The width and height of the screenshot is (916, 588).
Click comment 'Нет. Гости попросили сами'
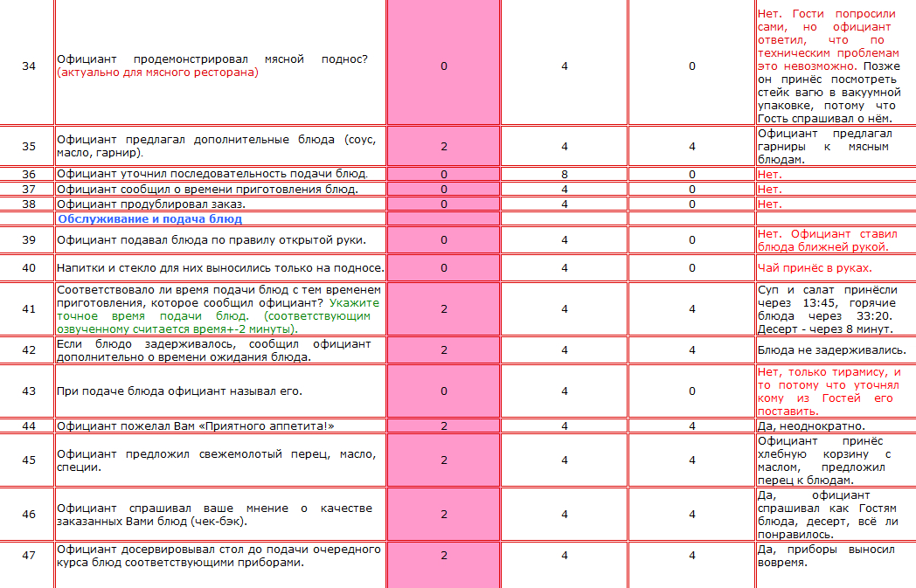pos(829,20)
